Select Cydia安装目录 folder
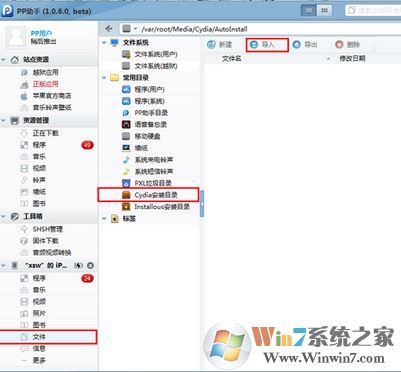The width and height of the screenshot is (401, 372). coord(148,195)
